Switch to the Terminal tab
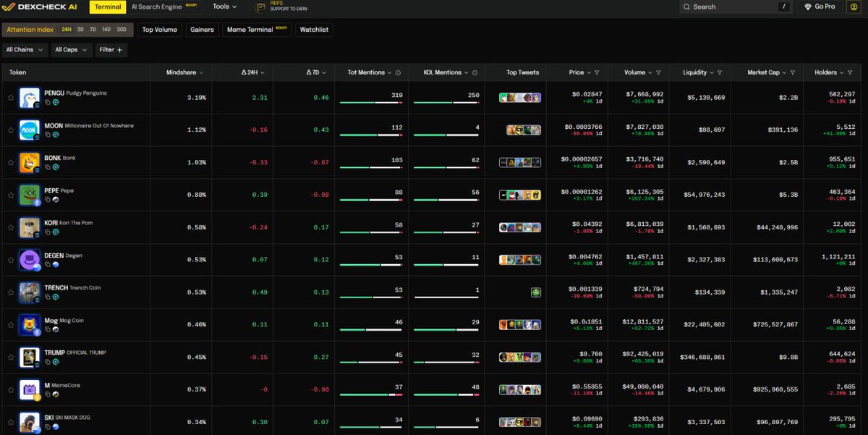This screenshot has width=868, height=435. click(x=108, y=7)
